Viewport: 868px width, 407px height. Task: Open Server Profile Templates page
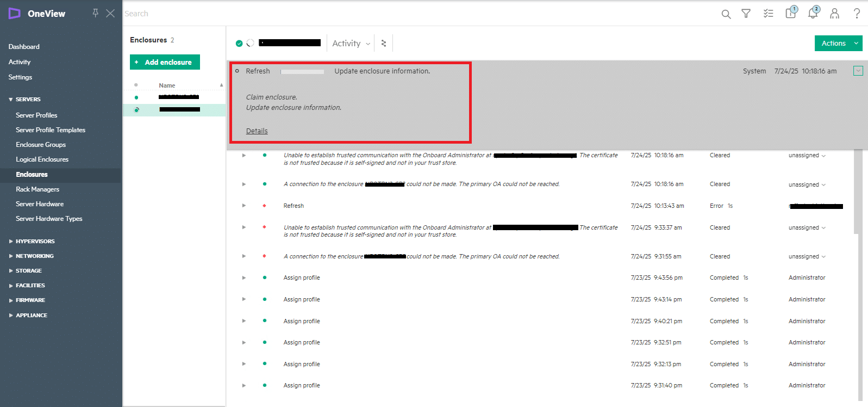point(51,130)
